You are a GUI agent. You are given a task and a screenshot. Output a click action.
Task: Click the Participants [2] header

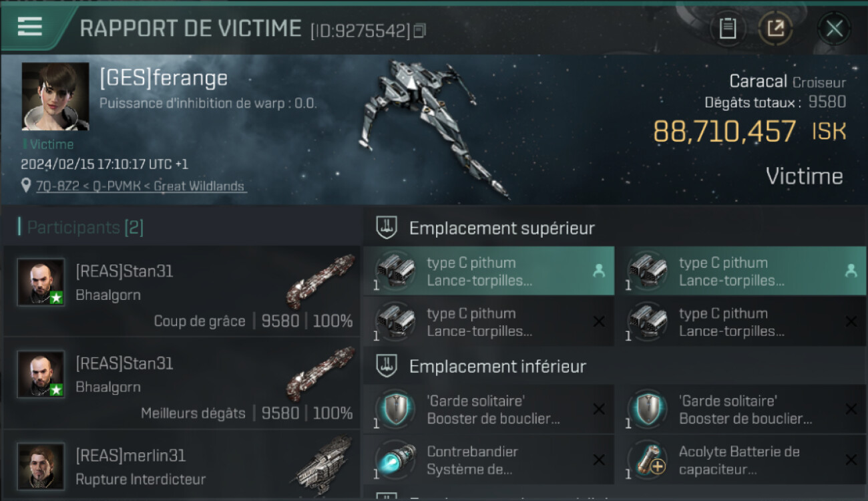coord(85,227)
